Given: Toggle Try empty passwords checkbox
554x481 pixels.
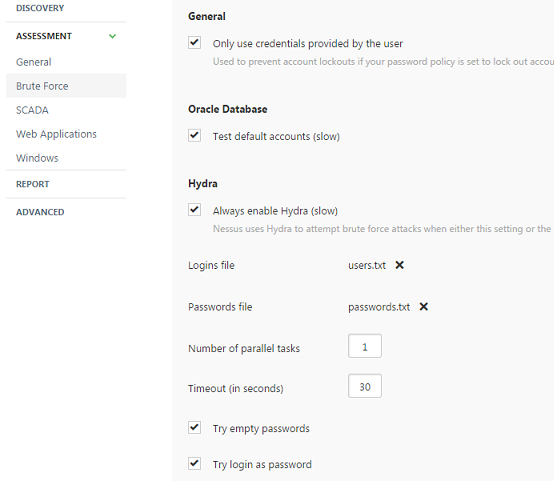Looking at the screenshot, I should pos(194,427).
